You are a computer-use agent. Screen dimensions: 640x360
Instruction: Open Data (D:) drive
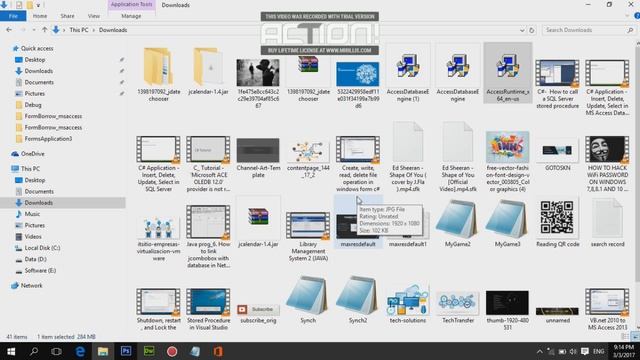pyautogui.click(x=35, y=259)
